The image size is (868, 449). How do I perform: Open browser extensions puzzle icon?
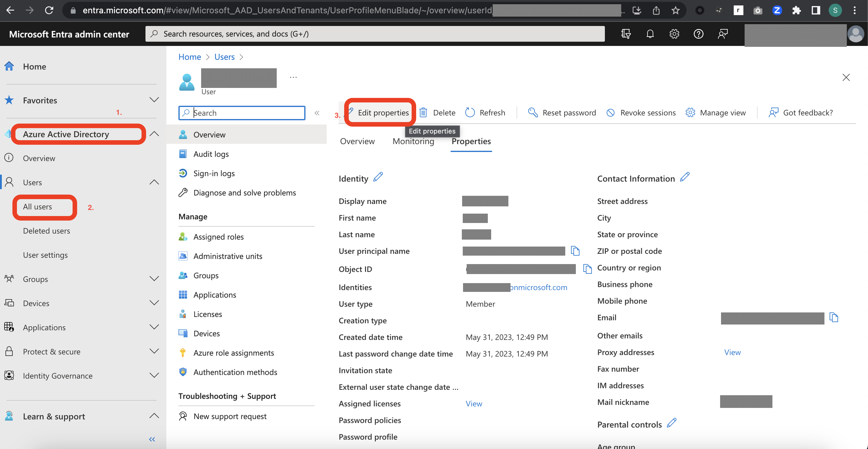click(x=796, y=11)
